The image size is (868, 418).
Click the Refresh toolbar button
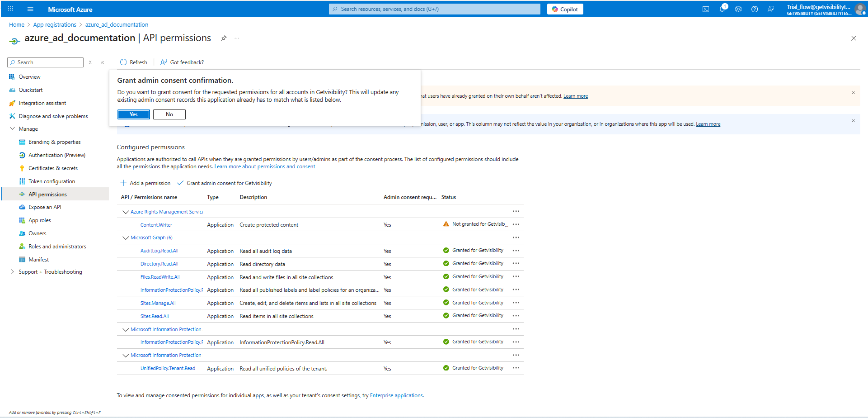134,62
